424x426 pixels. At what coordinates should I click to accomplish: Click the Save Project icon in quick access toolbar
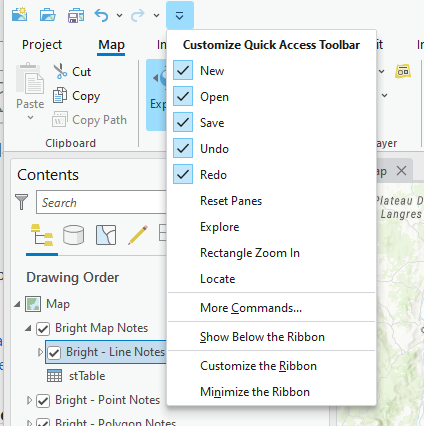click(x=76, y=15)
